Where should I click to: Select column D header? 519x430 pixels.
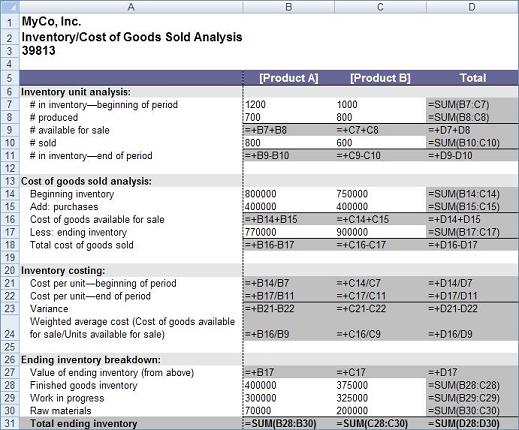coord(472,7)
